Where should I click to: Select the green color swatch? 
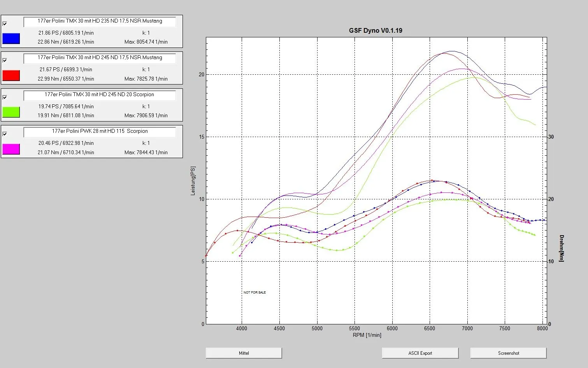point(11,112)
